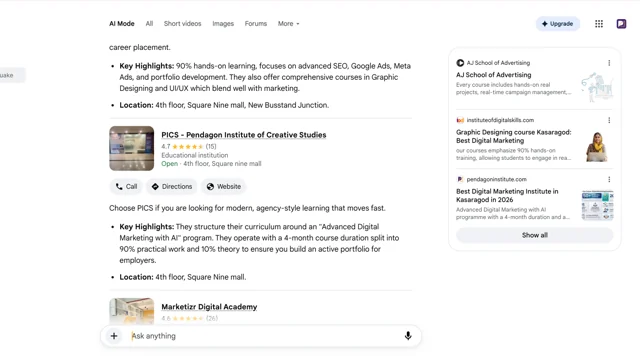Open Graphic Designing course Kasaragod result
640x363 pixels.
[x=513, y=136]
